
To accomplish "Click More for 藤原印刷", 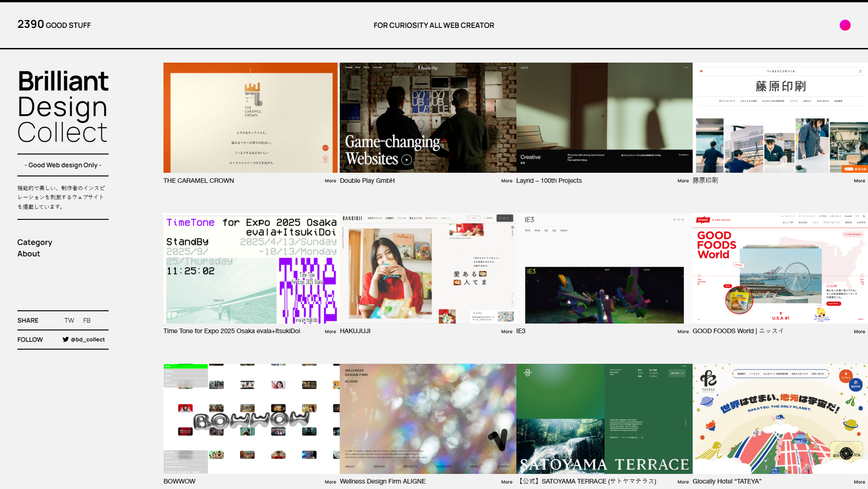I will [859, 181].
